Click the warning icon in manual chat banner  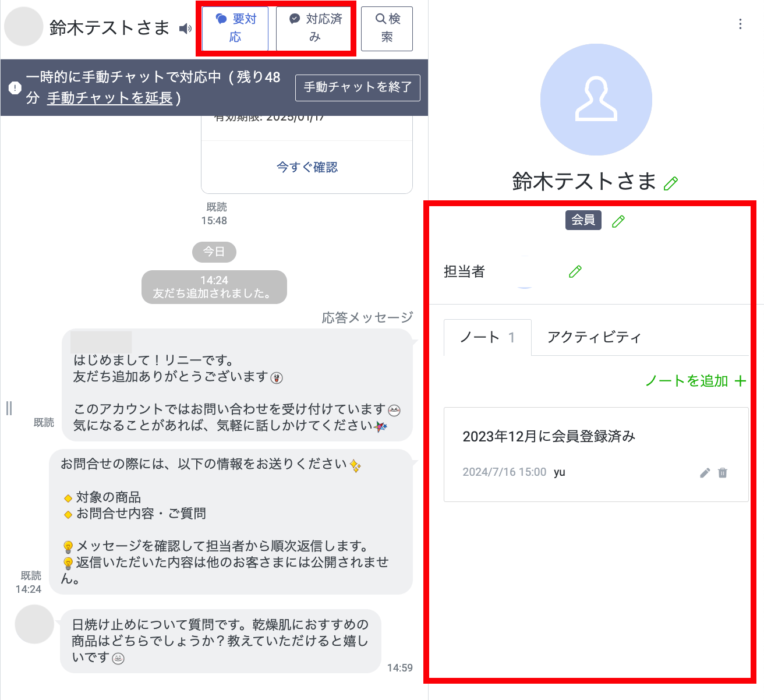(15, 88)
